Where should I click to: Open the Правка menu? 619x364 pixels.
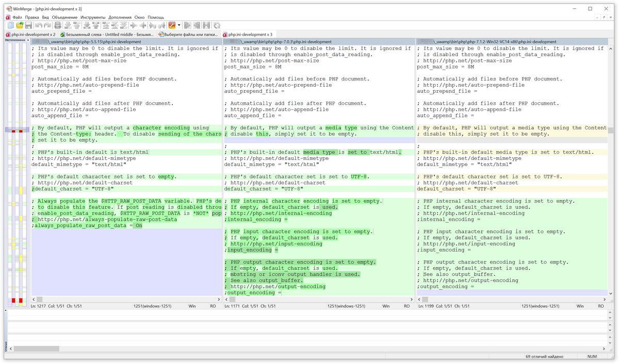pos(32,17)
